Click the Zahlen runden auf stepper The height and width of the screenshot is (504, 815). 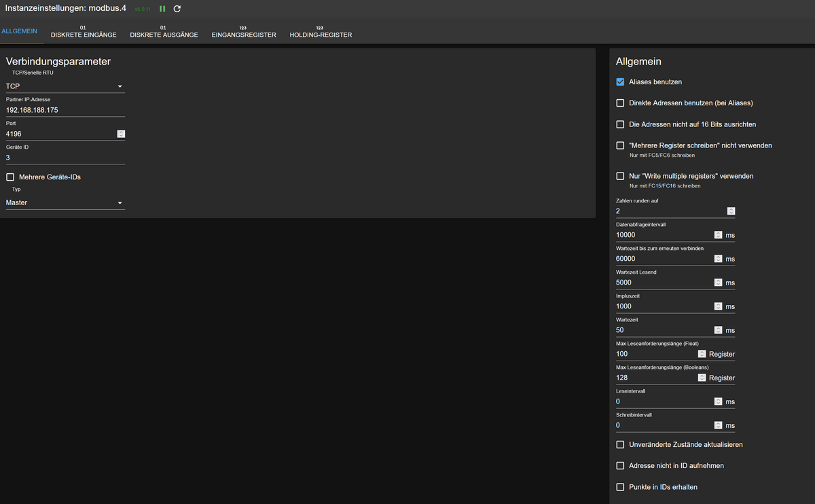[731, 211]
